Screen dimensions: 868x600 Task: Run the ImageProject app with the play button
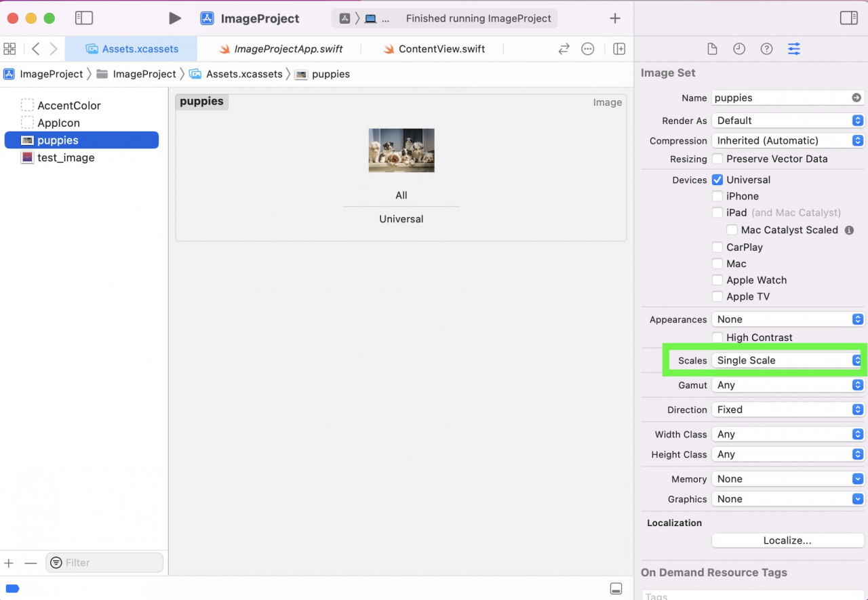pyautogui.click(x=174, y=18)
